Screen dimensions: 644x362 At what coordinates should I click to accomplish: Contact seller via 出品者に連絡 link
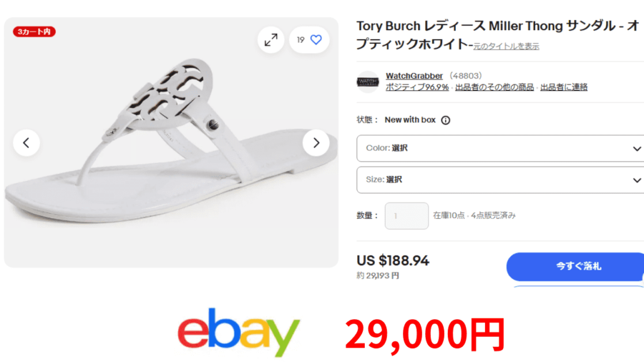[x=563, y=87]
